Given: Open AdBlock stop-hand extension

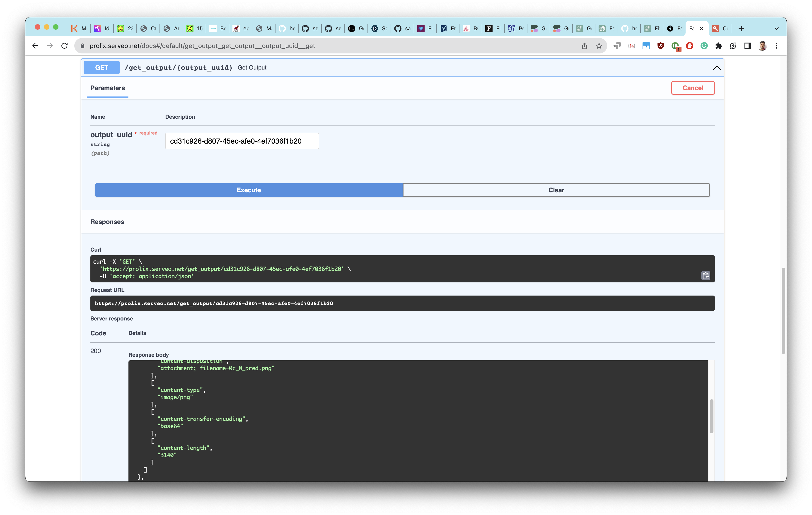Looking at the screenshot, I should [x=690, y=46].
